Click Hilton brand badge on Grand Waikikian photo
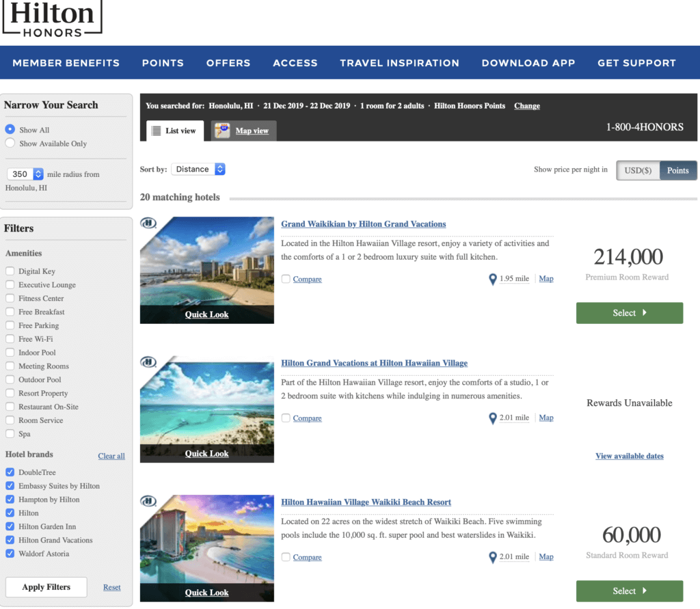Viewport: 700px width, 609px height. [148, 223]
